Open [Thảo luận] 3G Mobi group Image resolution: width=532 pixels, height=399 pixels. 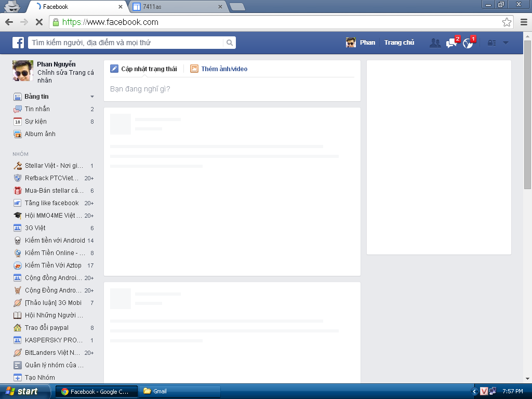[x=54, y=303]
